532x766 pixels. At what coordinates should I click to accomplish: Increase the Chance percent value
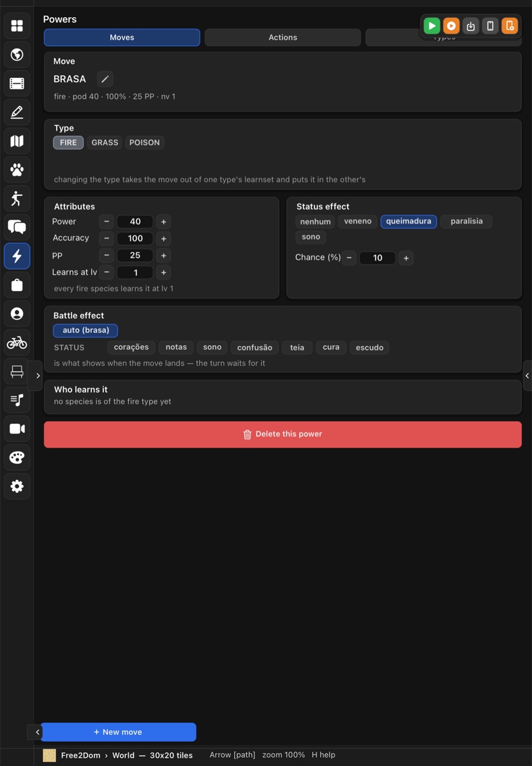406,258
